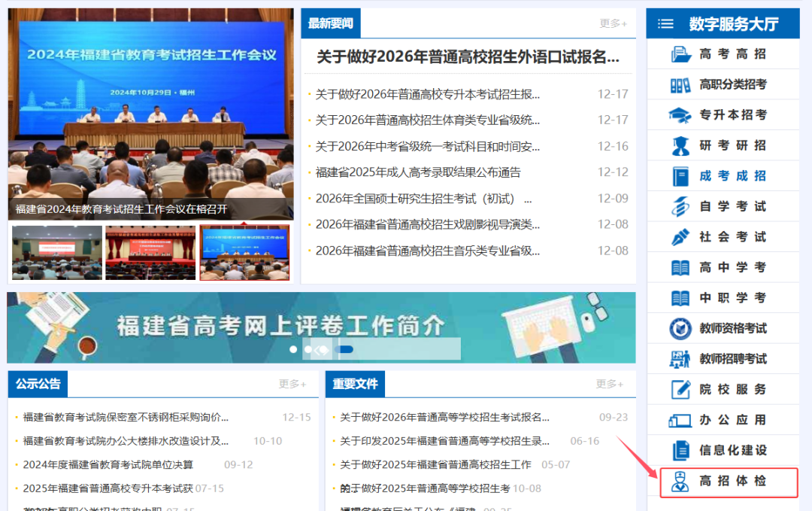812x511 pixels.
Task: Click the first conference photo thumbnail
Action: point(57,253)
